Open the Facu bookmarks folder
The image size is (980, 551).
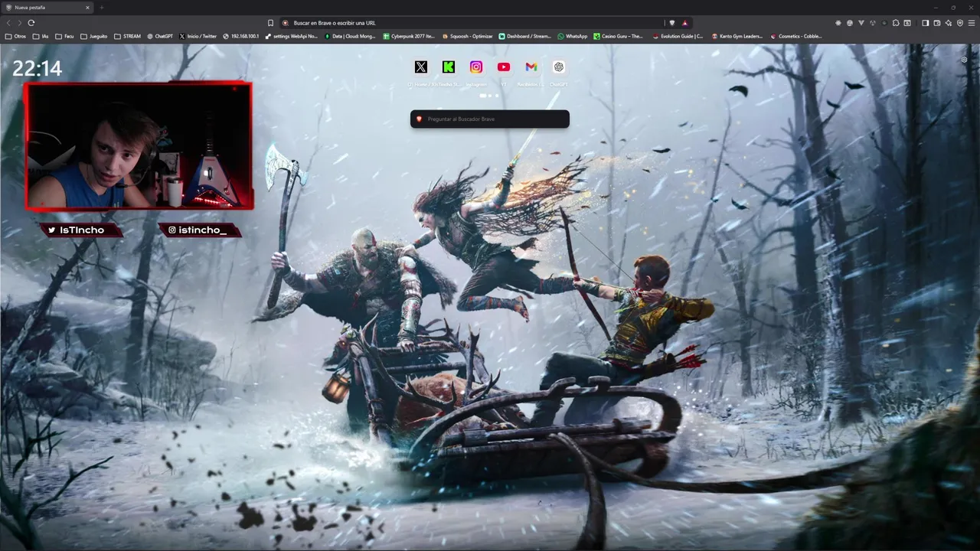click(64, 36)
